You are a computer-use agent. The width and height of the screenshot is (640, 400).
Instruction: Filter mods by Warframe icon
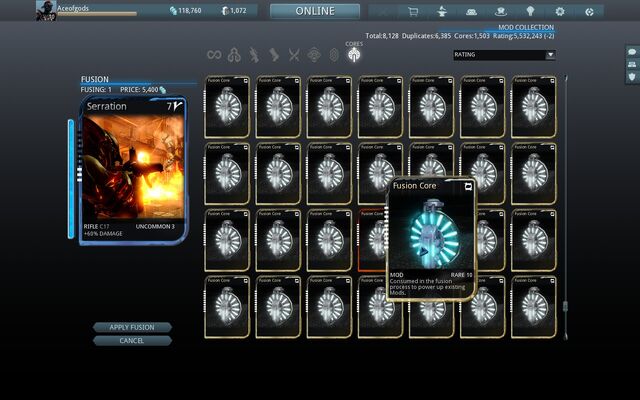(x=234, y=55)
